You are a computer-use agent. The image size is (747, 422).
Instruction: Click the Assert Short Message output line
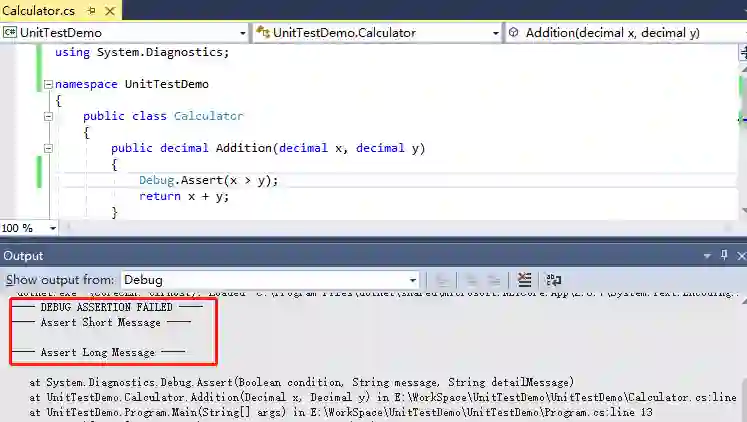coord(101,322)
